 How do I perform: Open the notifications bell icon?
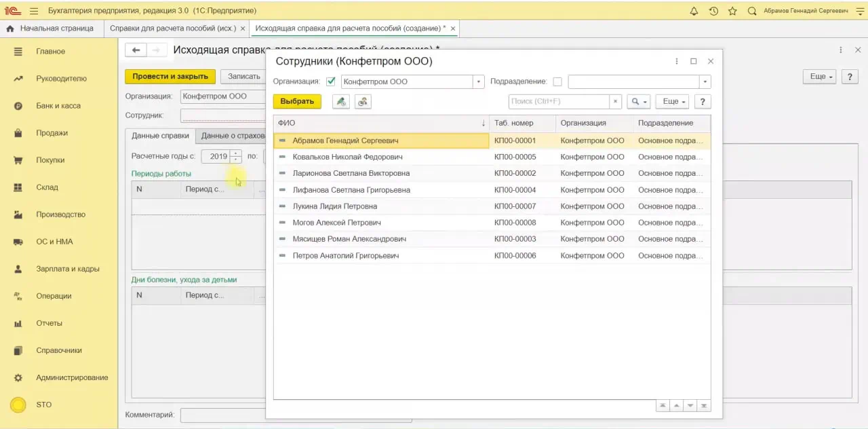(694, 11)
